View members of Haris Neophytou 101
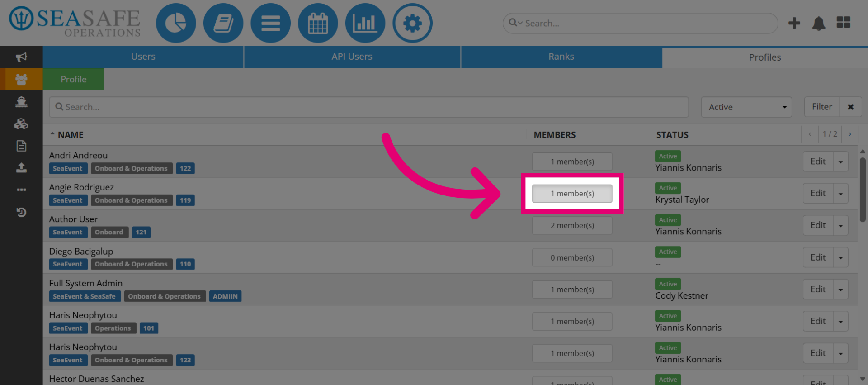 coord(572,321)
